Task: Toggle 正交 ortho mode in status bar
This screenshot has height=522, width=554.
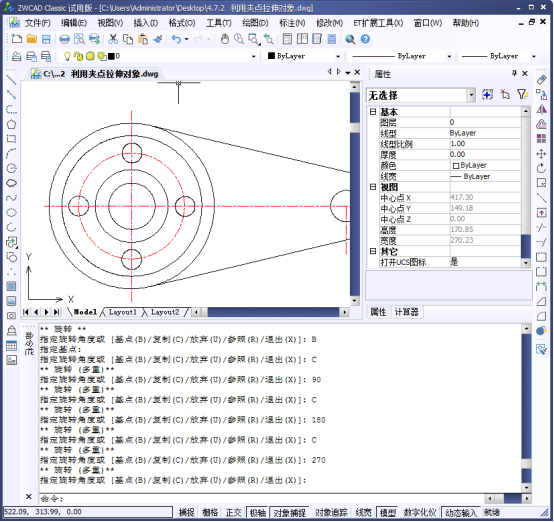Action: (234, 512)
